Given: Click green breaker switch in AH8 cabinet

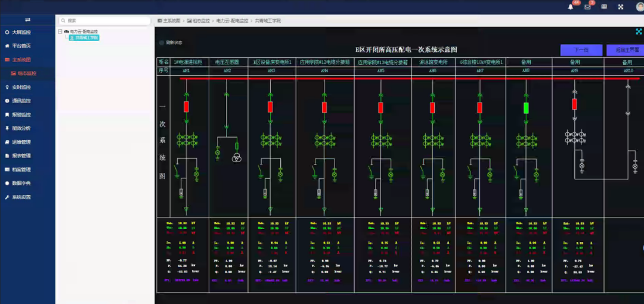Looking at the screenshot, I should (526, 108).
